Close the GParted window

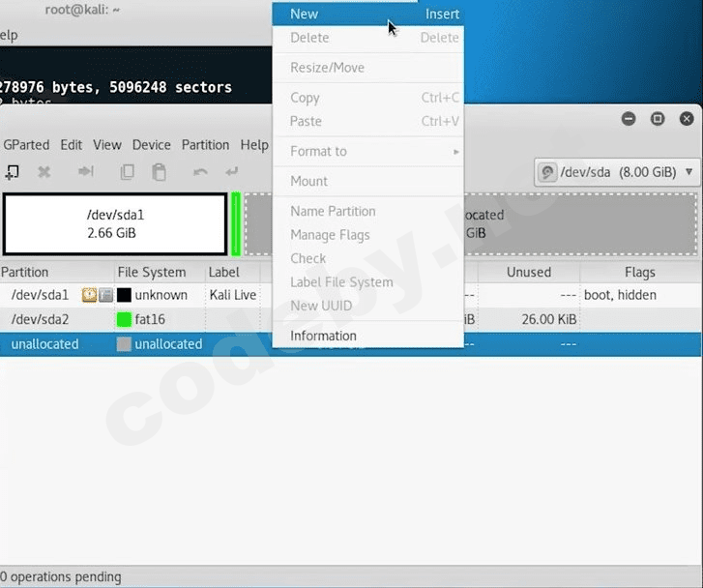point(687,119)
